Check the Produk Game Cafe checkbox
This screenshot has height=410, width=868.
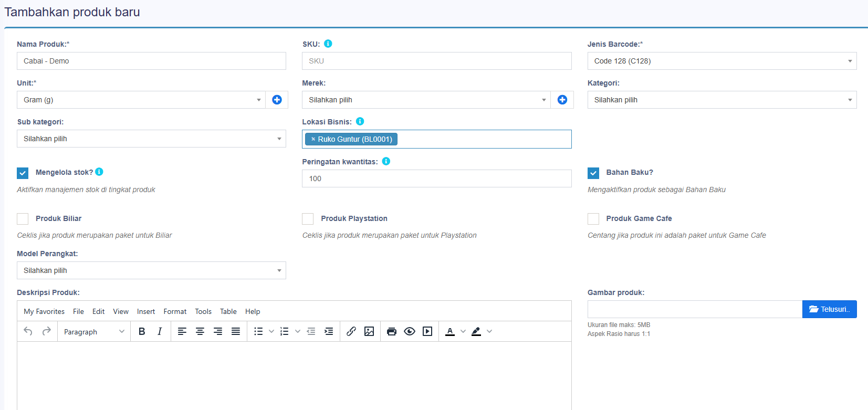[593, 219]
